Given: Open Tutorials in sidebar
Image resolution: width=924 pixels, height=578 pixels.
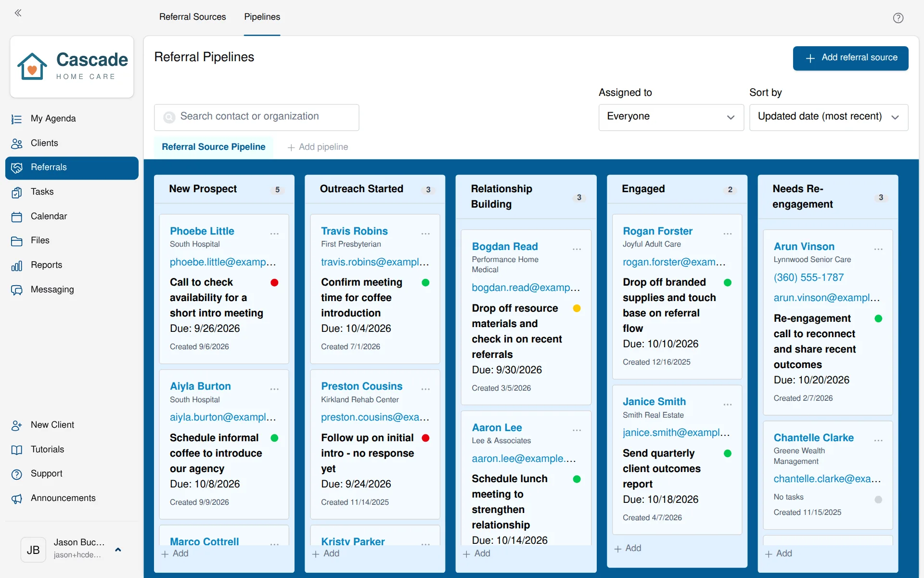Looking at the screenshot, I should pos(72,449).
